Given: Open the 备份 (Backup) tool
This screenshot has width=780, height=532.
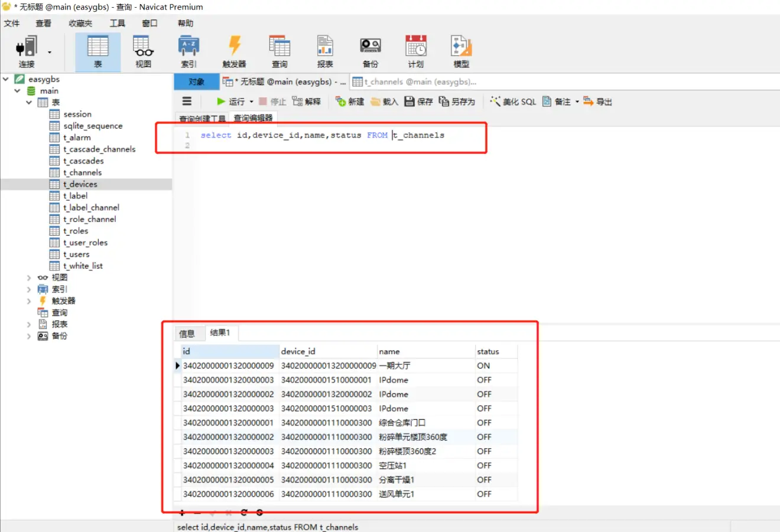Looking at the screenshot, I should (370, 51).
